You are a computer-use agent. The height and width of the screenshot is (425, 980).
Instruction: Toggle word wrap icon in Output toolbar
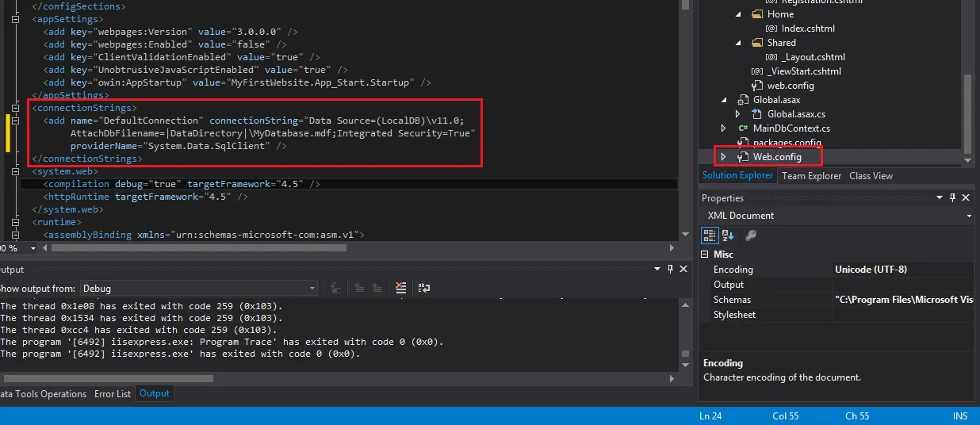coord(424,288)
